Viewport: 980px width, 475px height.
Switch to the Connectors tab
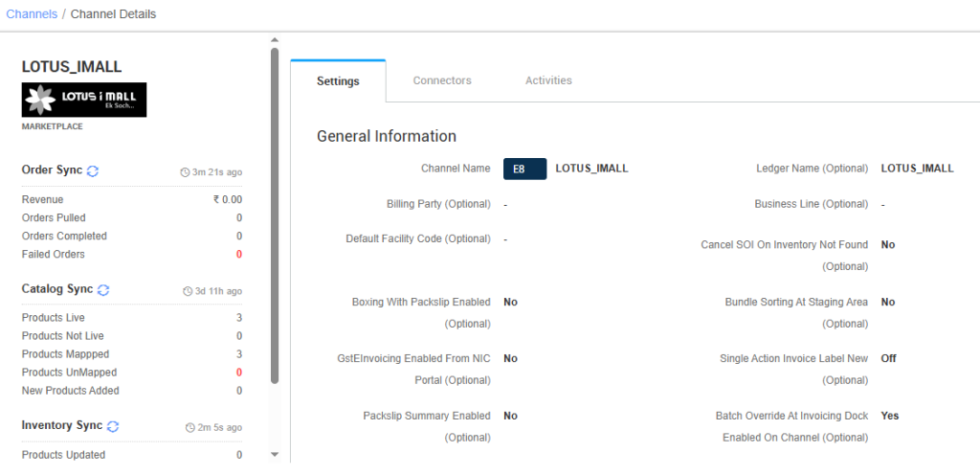coord(442,80)
